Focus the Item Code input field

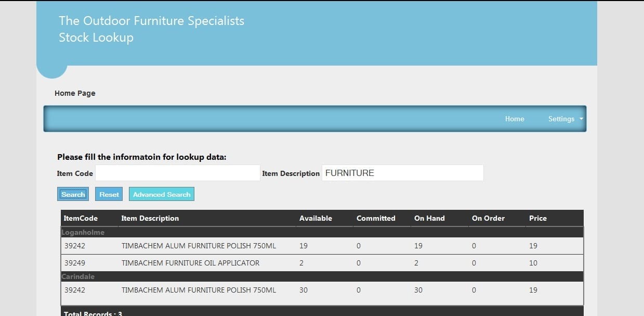(x=177, y=173)
